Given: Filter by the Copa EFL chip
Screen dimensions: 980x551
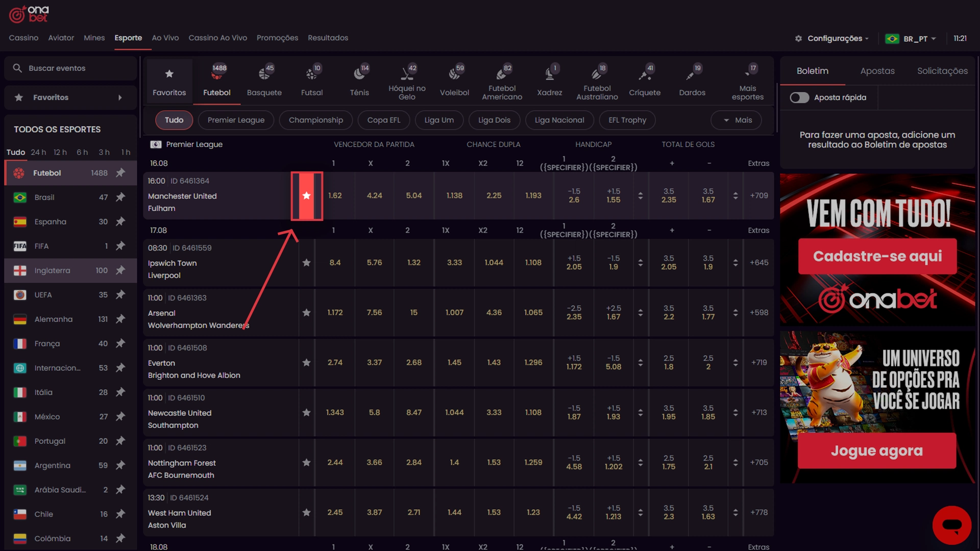Looking at the screenshot, I should tap(384, 120).
